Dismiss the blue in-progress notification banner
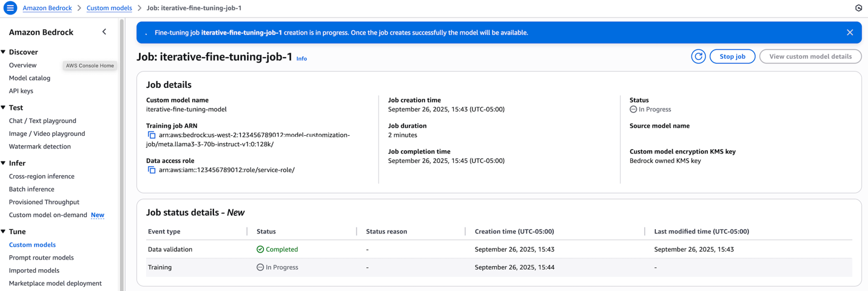 (849, 33)
